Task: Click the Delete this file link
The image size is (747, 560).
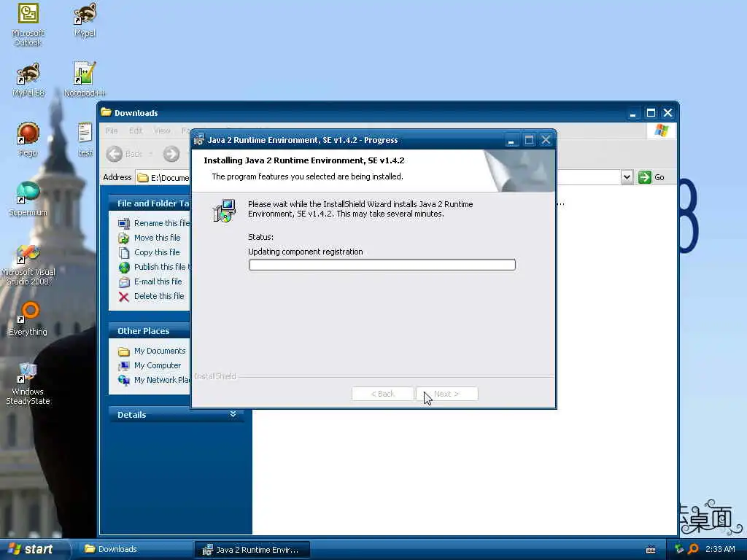Action: click(x=158, y=296)
